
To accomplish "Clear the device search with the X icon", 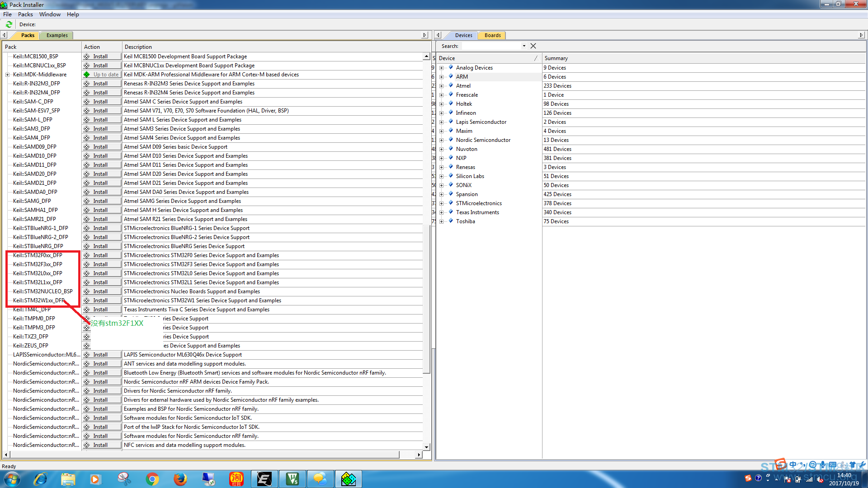I will point(533,46).
